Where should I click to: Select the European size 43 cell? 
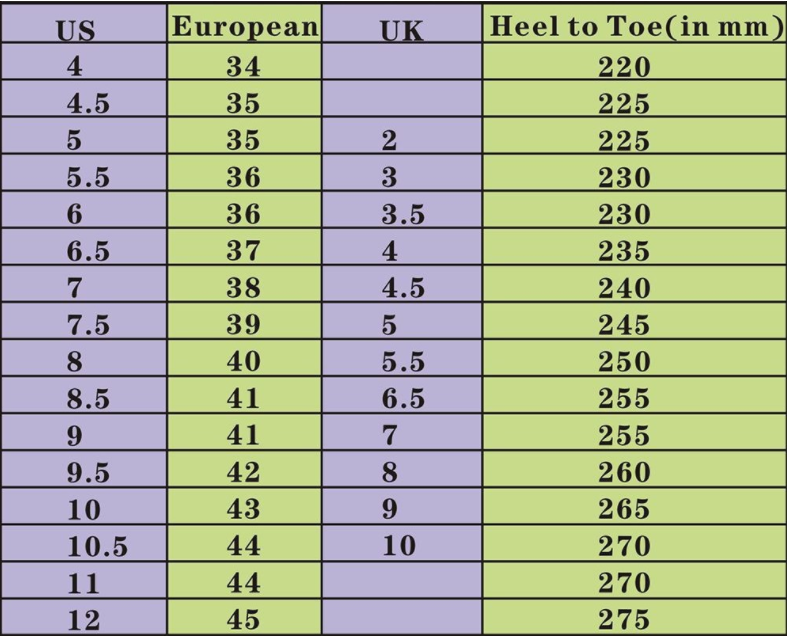point(243,509)
